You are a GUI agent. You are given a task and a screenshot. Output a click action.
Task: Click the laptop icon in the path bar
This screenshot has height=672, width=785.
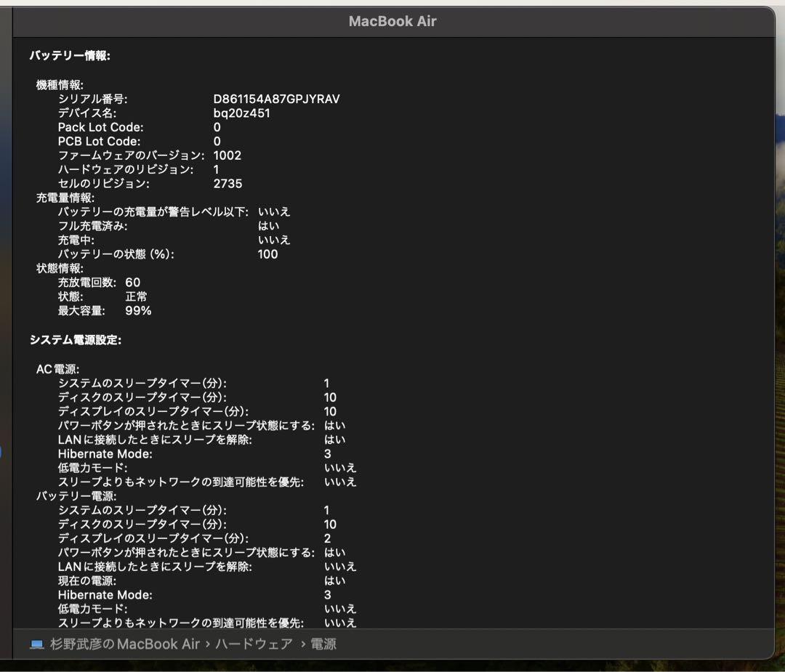click(36, 644)
